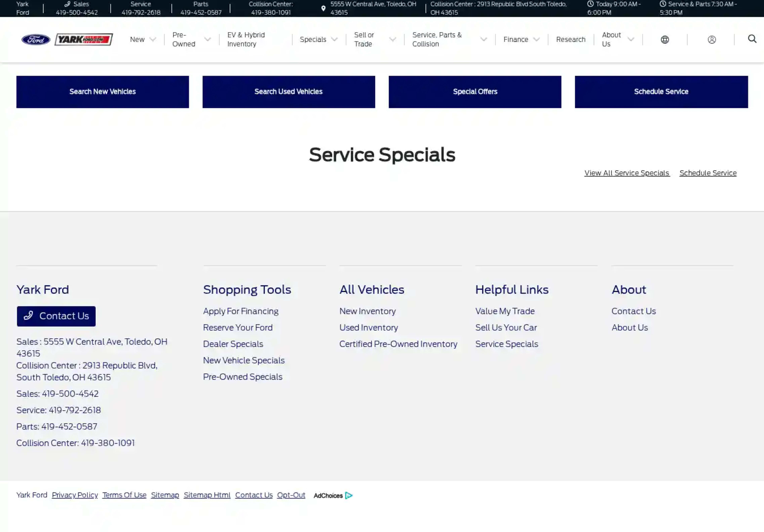The image size is (764, 532).
Task: Click the Schedule Service blue button
Action: click(661, 92)
